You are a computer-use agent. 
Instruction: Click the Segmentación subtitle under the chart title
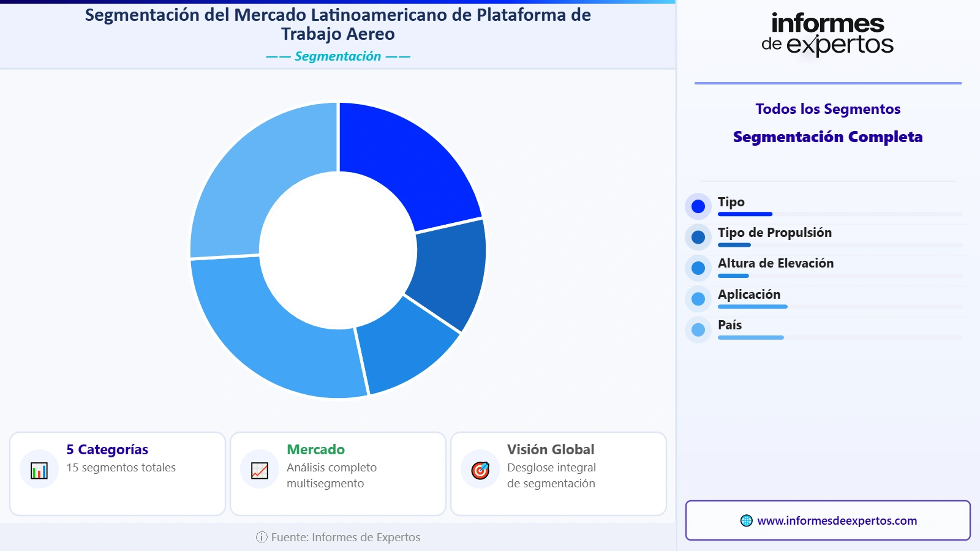point(338,56)
